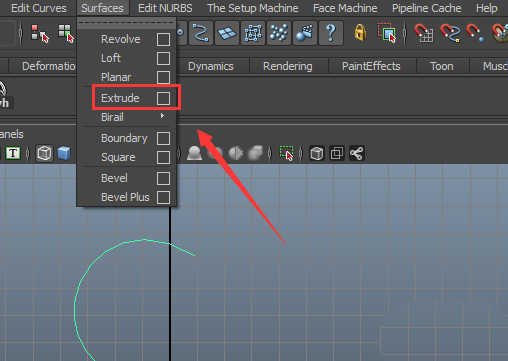508x361 pixels.
Task: Open Revolve options box
Action: [x=163, y=39]
